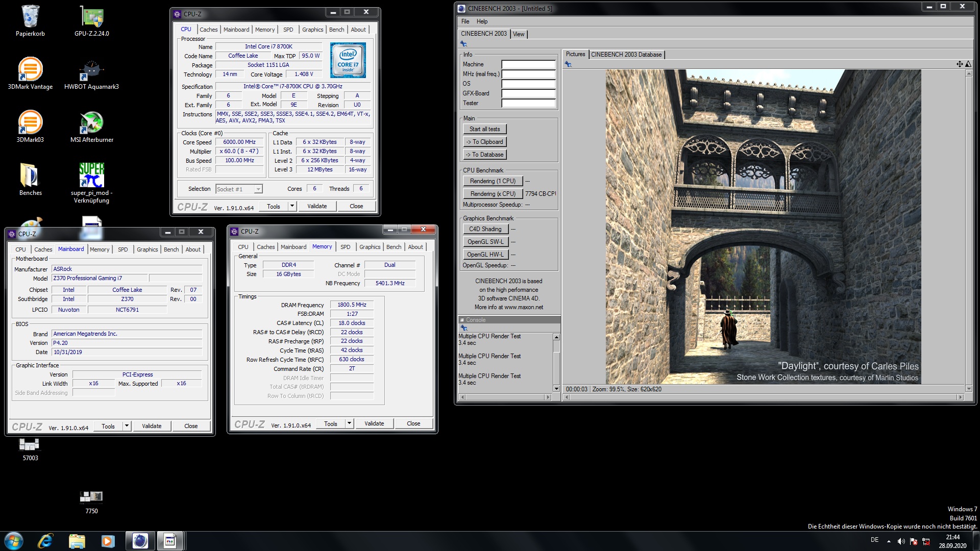The height and width of the screenshot is (551, 980).
Task: Open the Windows Start button
Action: tap(14, 541)
